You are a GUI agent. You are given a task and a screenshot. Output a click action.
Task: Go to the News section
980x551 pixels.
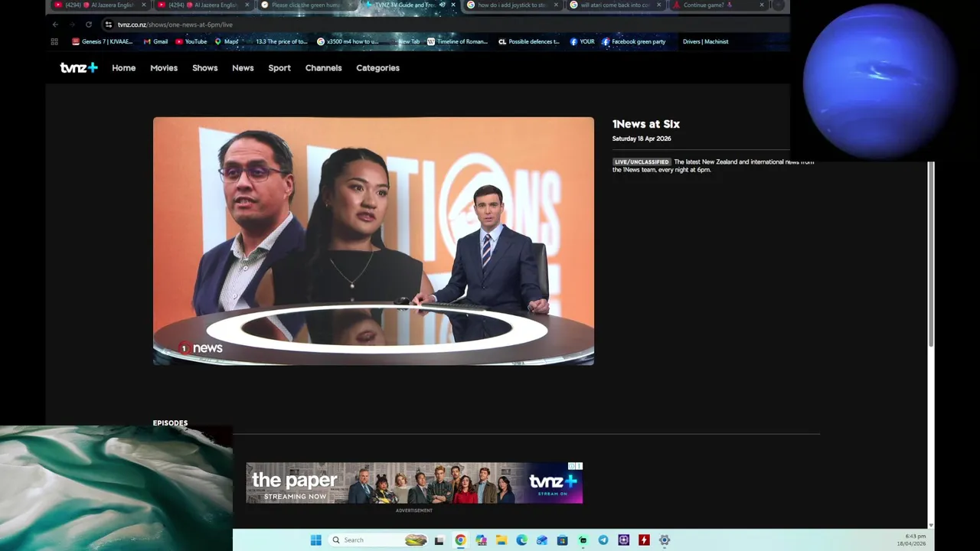[243, 68]
